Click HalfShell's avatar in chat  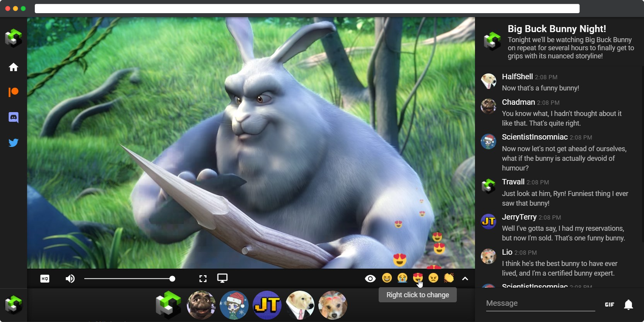click(489, 81)
